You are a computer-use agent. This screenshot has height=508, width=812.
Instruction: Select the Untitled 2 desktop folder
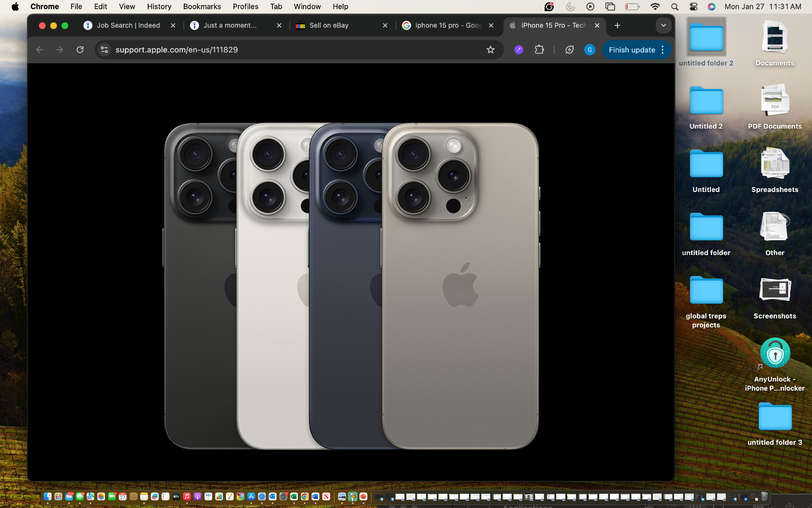pyautogui.click(x=706, y=106)
